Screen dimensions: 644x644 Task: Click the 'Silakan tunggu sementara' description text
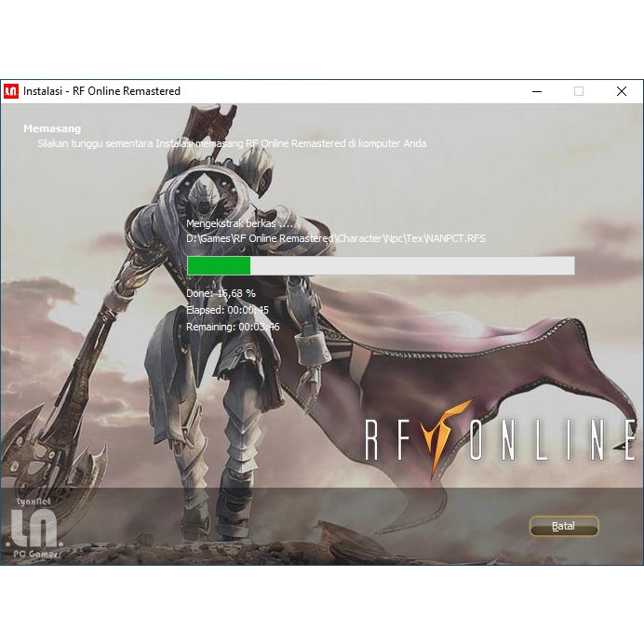tap(232, 143)
